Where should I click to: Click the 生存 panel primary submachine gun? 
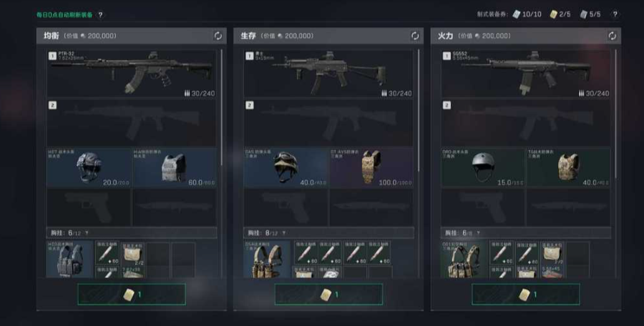pos(328,74)
